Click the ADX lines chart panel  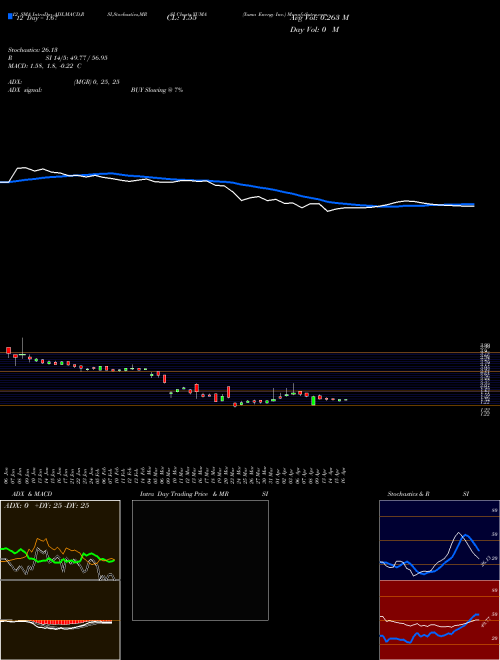tap(60, 540)
